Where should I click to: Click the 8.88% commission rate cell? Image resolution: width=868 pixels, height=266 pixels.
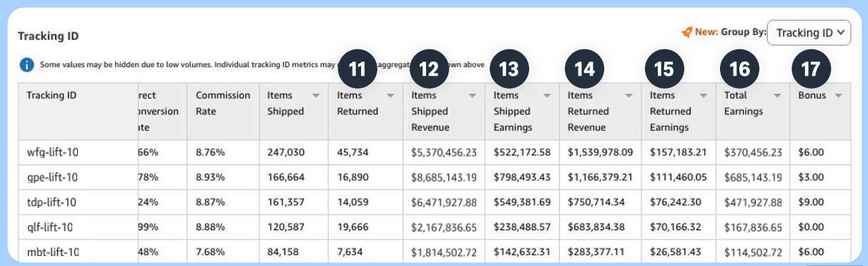(x=223, y=227)
